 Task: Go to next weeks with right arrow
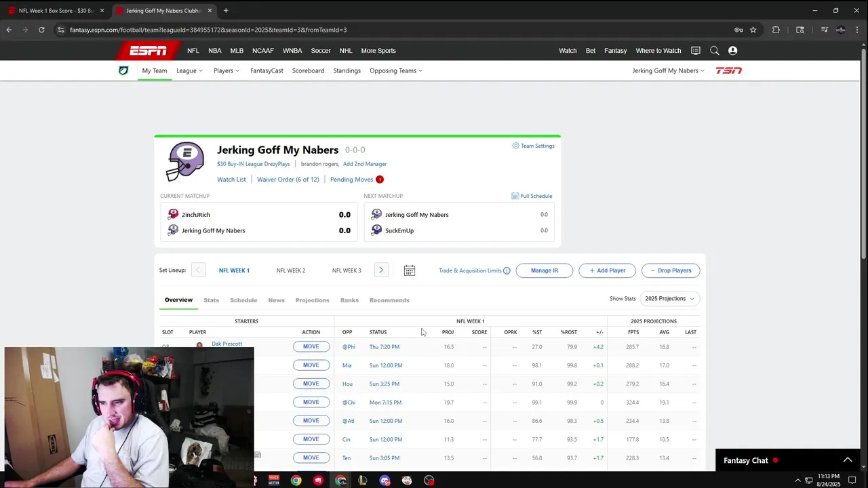(x=381, y=270)
